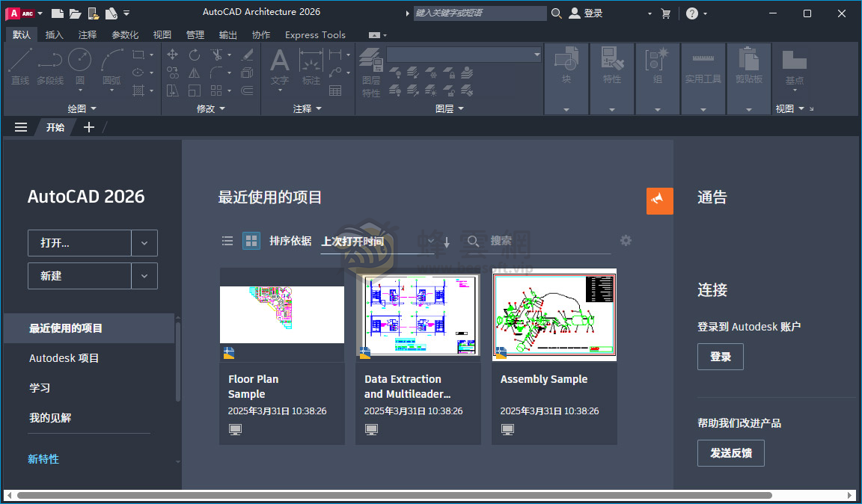Select the Arc (圆弧) tool
This screenshot has width=862, height=504.
pos(111,67)
